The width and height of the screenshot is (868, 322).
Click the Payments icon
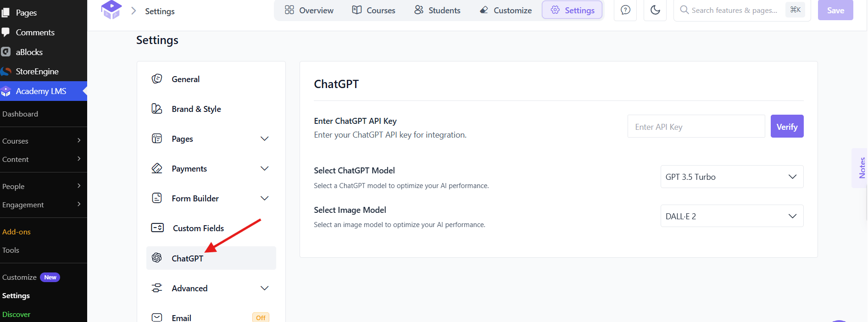[157, 168]
